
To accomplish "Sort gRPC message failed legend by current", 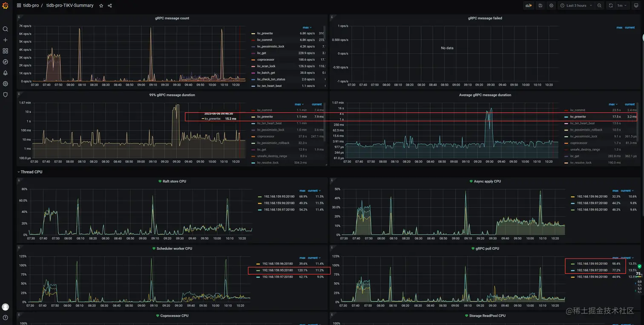I will point(630,27).
